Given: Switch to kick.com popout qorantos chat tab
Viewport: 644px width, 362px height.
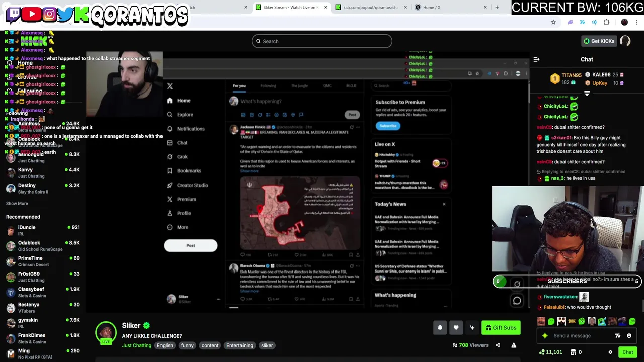Looking at the screenshot, I should click(370, 7).
